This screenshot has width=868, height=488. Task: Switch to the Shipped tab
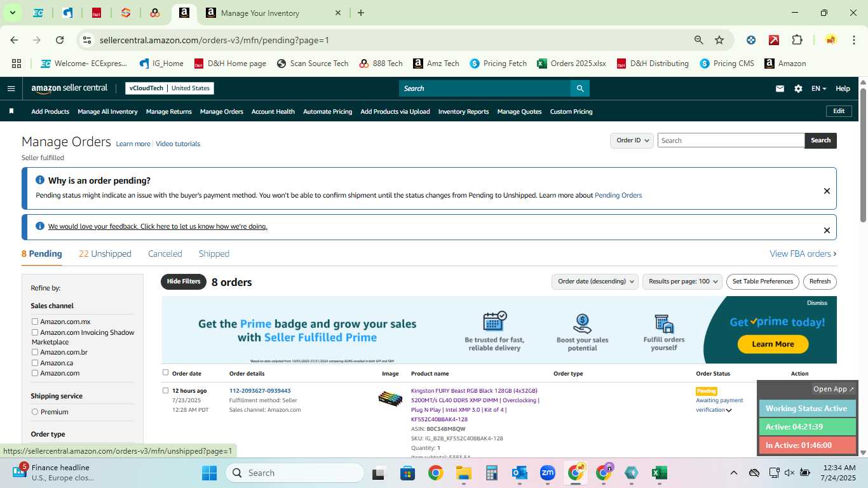tap(214, 254)
